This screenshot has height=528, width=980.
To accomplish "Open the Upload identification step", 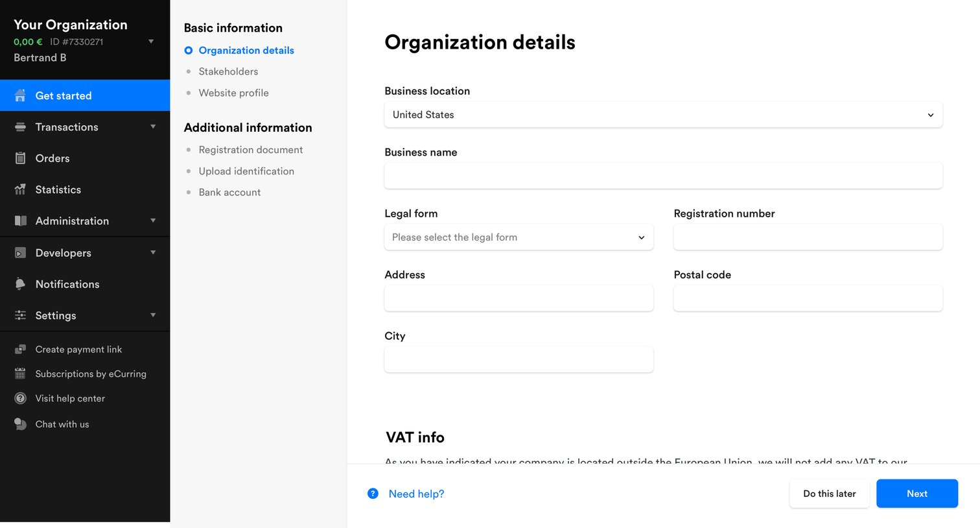I will pos(246,171).
